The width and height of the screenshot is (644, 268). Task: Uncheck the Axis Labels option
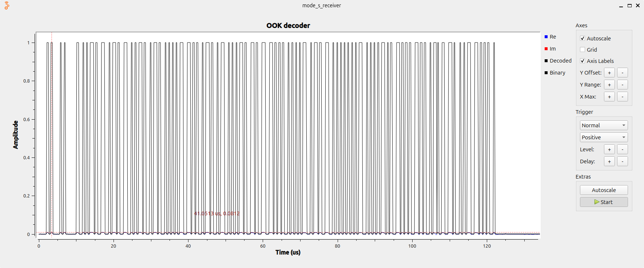pyautogui.click(x=583, y=61)
